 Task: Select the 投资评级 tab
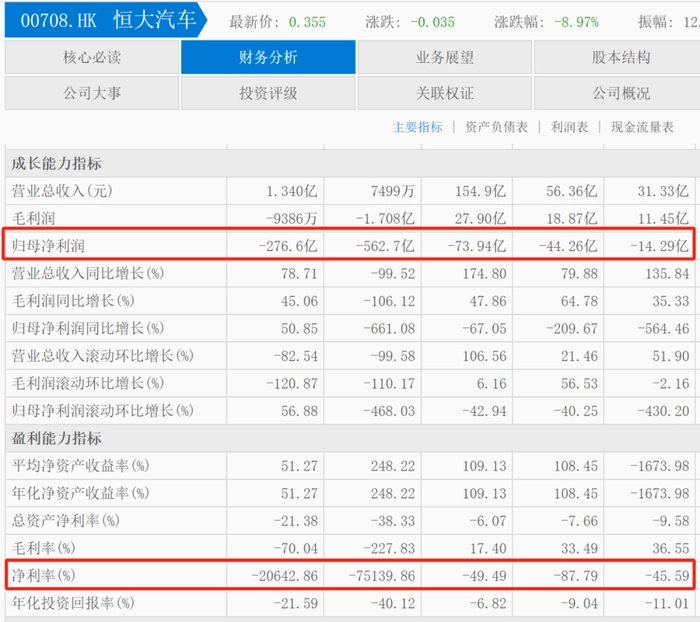[268, 93]
